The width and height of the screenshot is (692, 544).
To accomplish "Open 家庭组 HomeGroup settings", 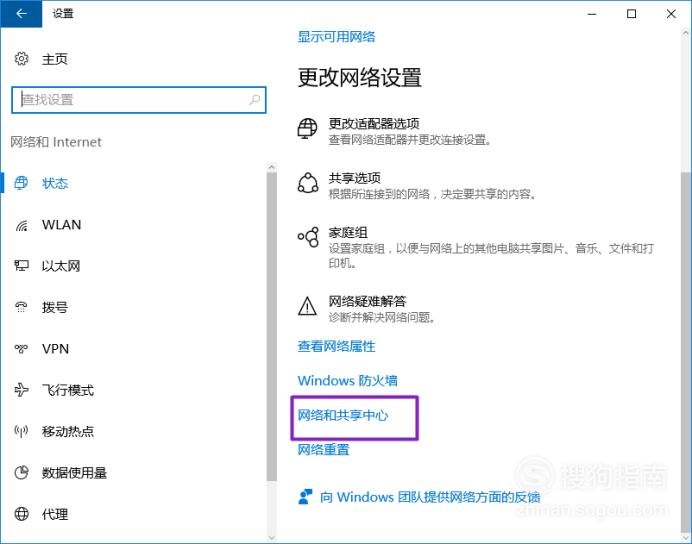I will pyautogui.click(x=348, y=233).
